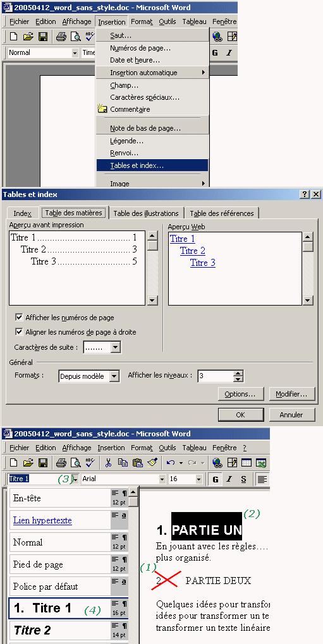Click Print Preview icon in the styles-list Word window
This screenshot has width=323, height=644.
pos(75,463)
